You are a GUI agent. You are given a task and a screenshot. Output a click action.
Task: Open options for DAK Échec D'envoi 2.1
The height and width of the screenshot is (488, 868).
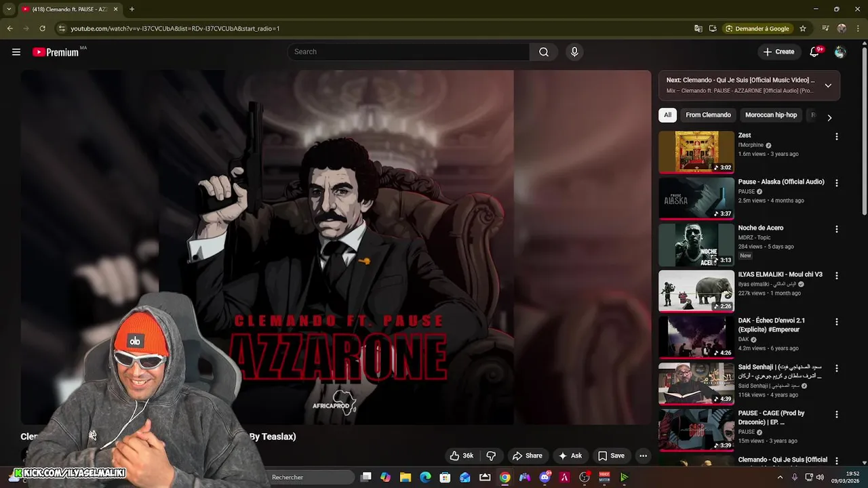click(x=836, y=322)
